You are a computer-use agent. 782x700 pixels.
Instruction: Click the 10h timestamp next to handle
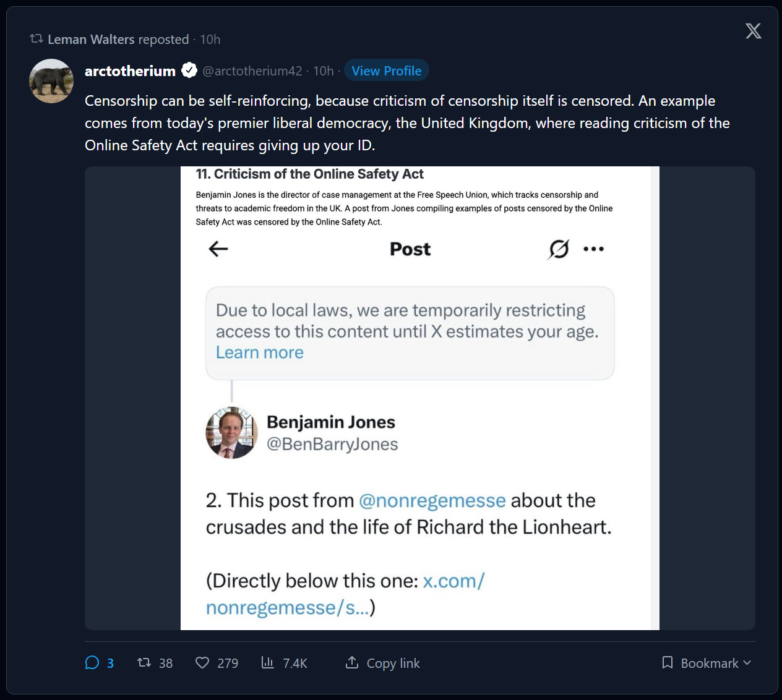click(323, 71)
